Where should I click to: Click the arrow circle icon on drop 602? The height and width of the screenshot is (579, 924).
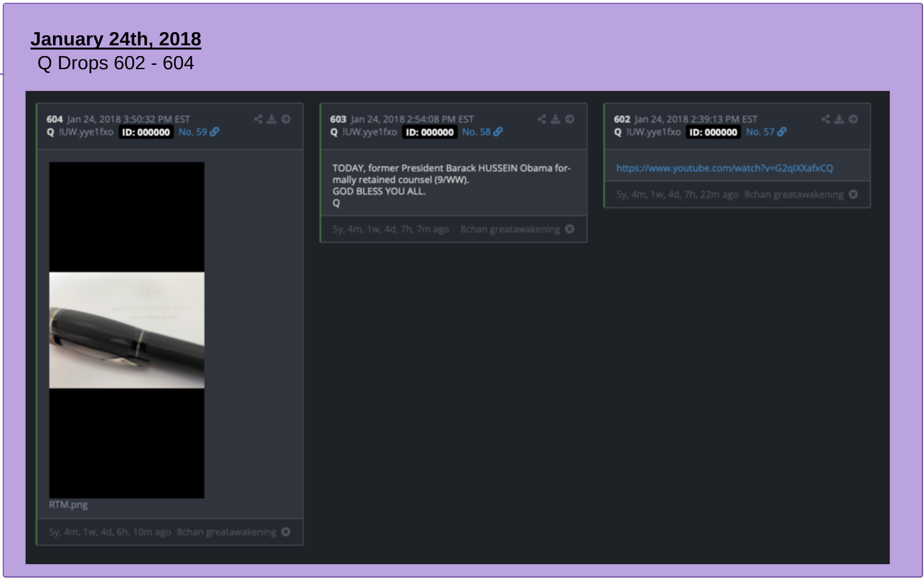853,119
